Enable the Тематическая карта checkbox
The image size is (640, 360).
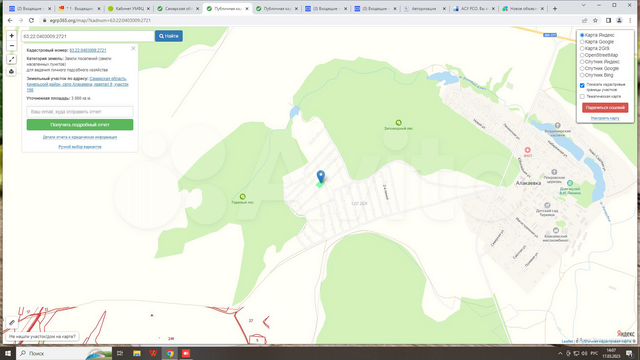click(x=582, y=96)
